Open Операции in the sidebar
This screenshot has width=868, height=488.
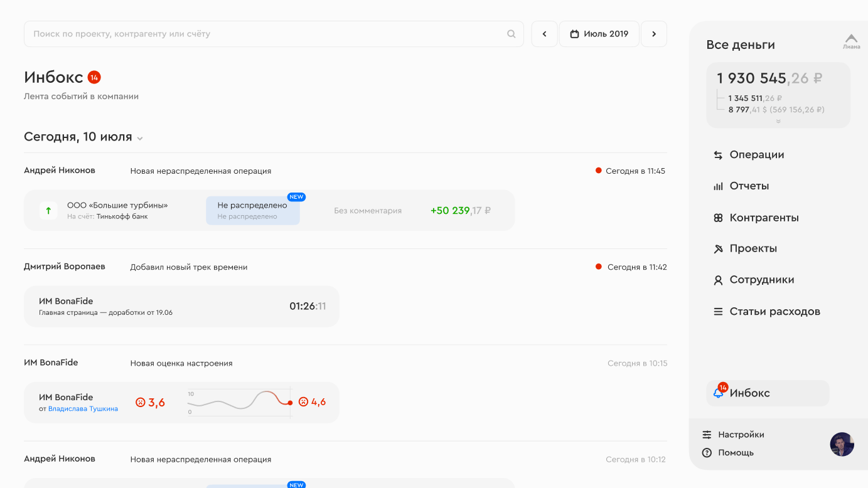tap(756, 155)
